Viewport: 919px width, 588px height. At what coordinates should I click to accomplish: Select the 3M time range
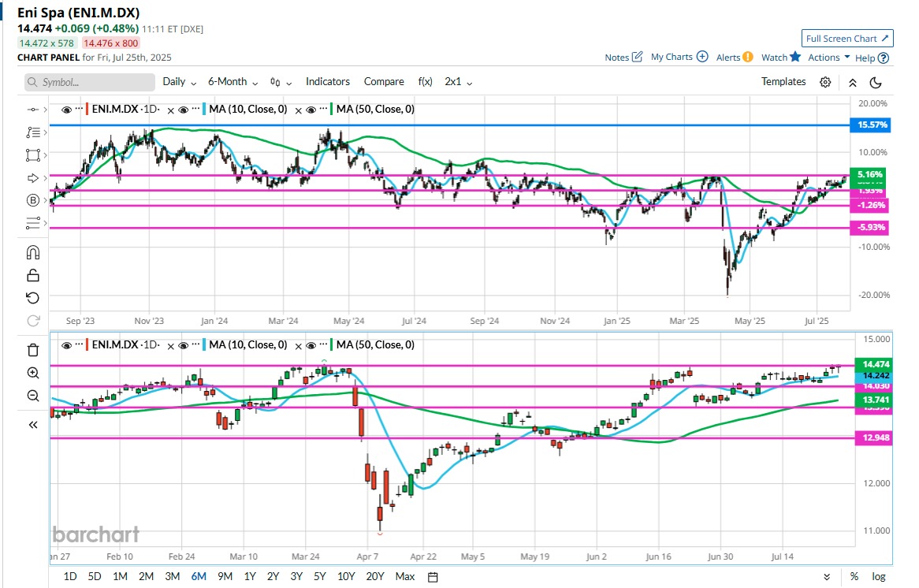(x=173, y=576)
